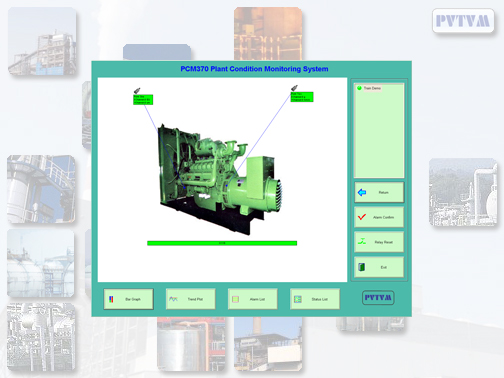Click the blue Return arrow icon
The width and height of the screenshot is (504, 378).
[362, 192]
